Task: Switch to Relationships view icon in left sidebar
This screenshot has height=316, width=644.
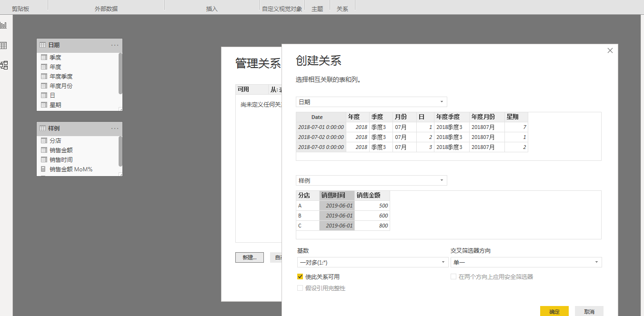Action: (x=4, y=65)
